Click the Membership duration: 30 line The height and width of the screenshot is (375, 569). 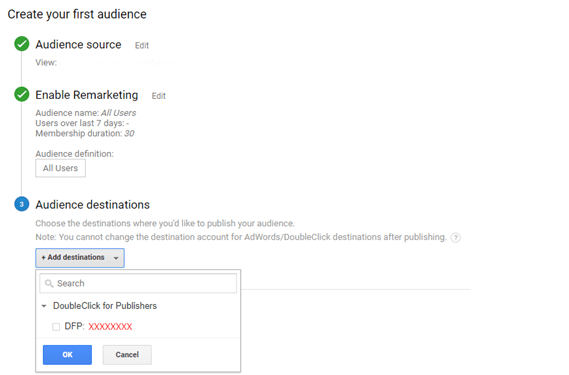85,133
